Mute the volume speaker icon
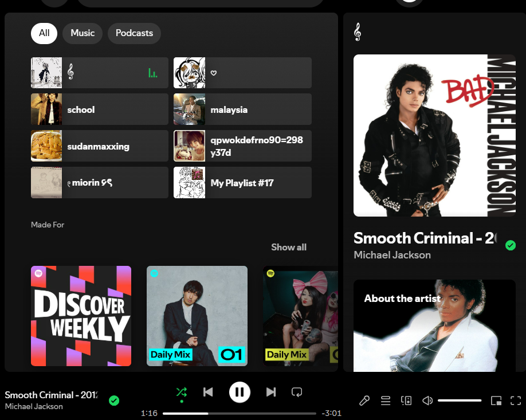Image resolution: width=526 pixels, height=420 pixels. [x=427, y=401]
